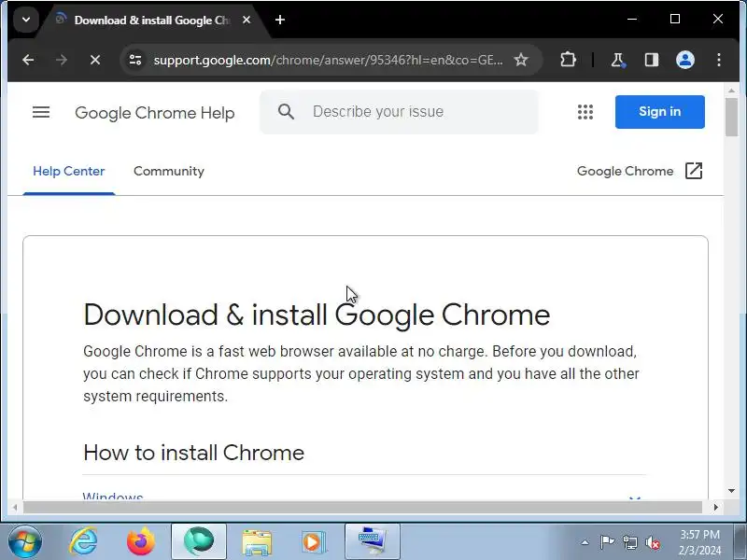747x560 pixels.
Task: Click the Sign in button
Action: [660, 112]
